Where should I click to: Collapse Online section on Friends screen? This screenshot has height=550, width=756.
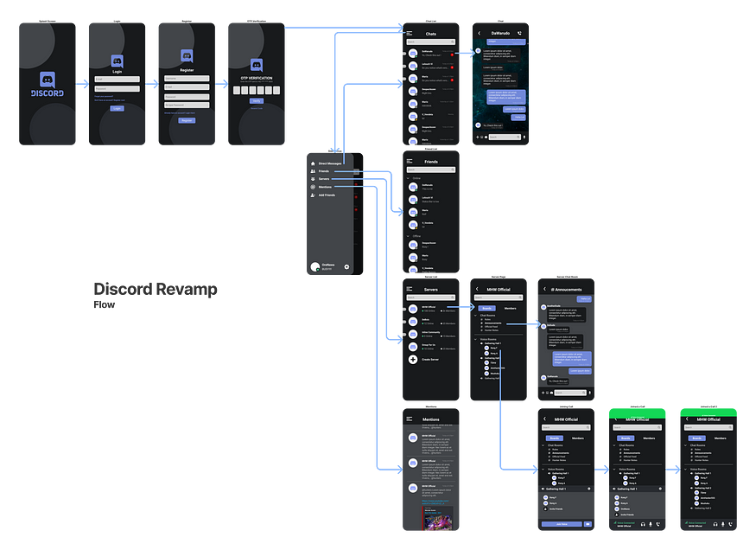(409, 178)
